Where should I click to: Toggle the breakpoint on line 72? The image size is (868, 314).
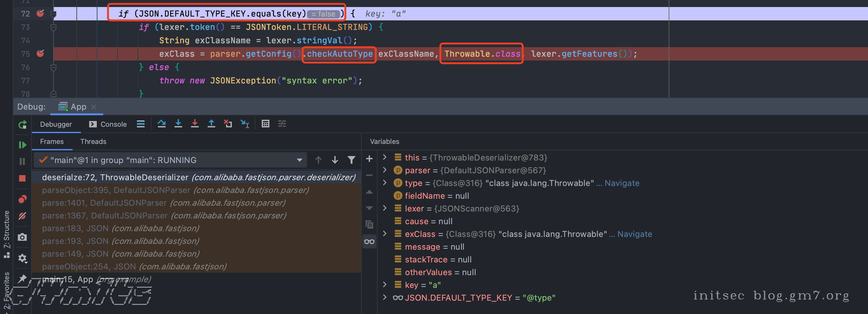tap(40, 13)
